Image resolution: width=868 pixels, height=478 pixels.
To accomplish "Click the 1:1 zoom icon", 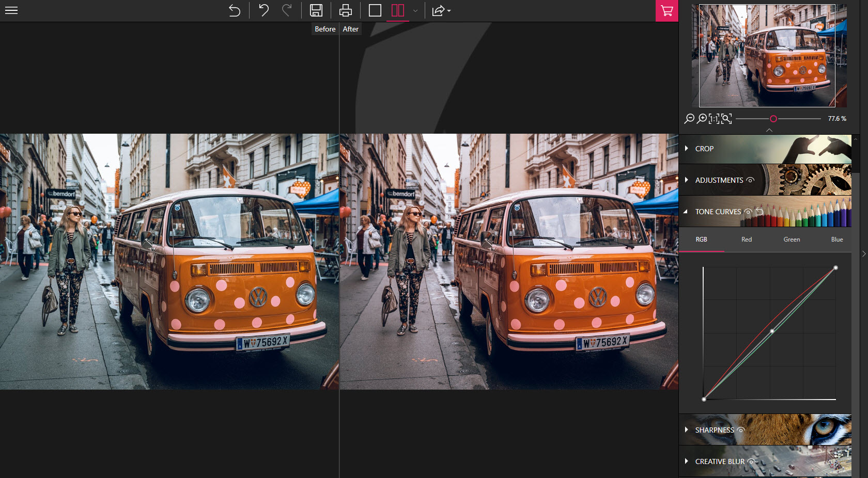I will click(x=713, y=119).
